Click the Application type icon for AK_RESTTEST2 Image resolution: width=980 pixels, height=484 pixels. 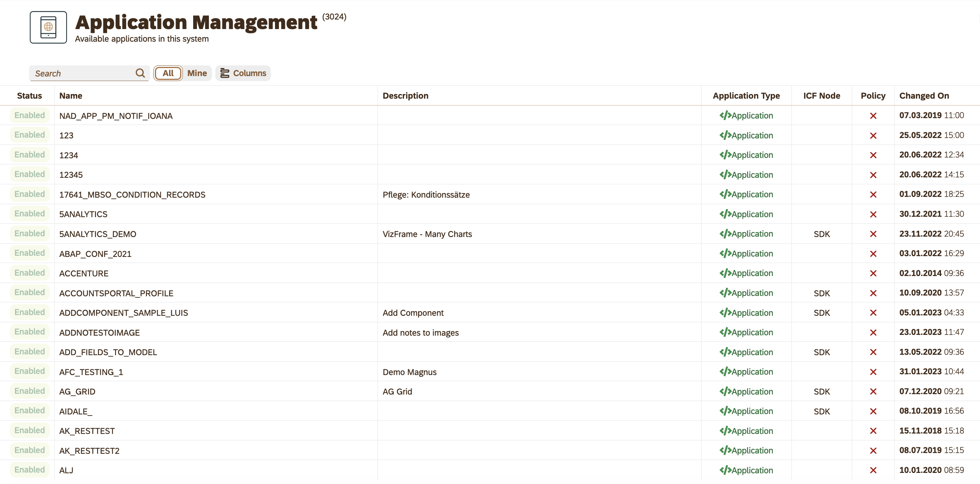(726, 450)
